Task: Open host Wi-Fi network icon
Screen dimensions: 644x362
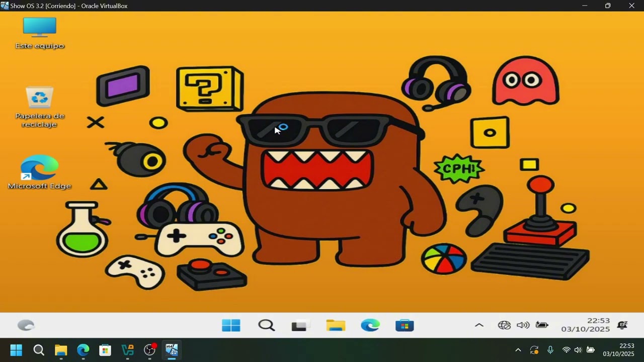Action: pyautogui.click(x=567, y=350)
